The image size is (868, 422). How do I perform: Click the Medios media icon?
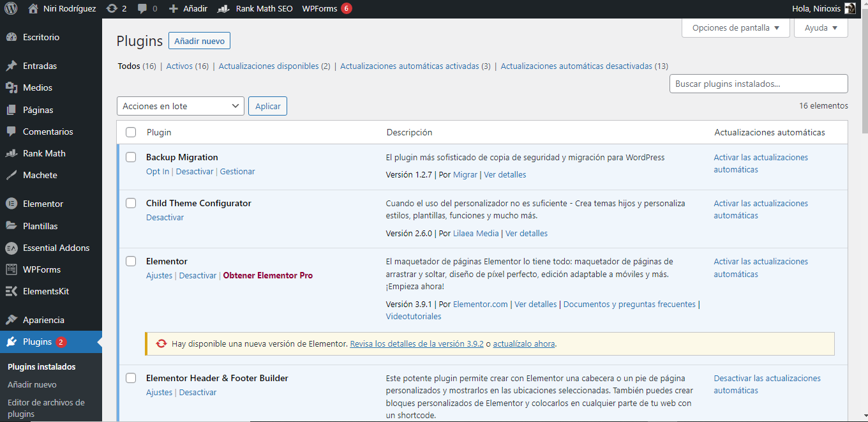click(x=11, y=87)
